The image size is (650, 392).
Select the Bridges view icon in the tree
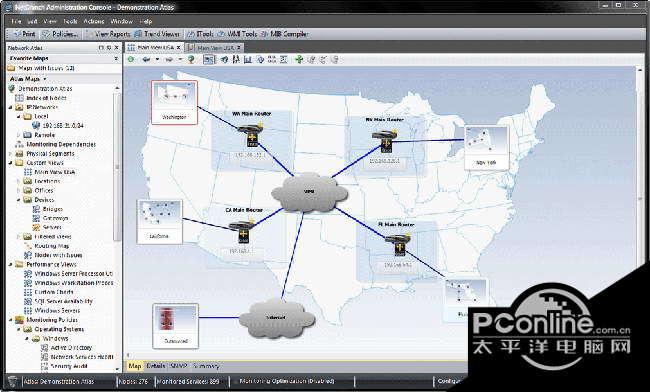coord(36,209)
